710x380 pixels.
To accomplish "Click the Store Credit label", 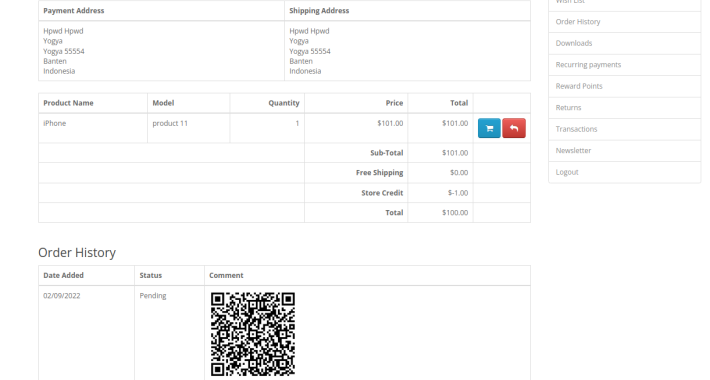I will click(382, 193).
